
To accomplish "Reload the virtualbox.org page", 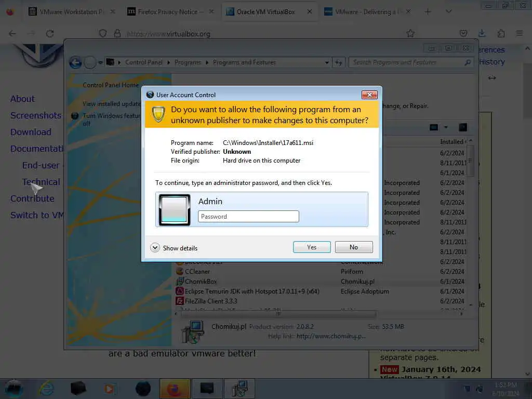I will pyautogui.click(x=50, y=33).
